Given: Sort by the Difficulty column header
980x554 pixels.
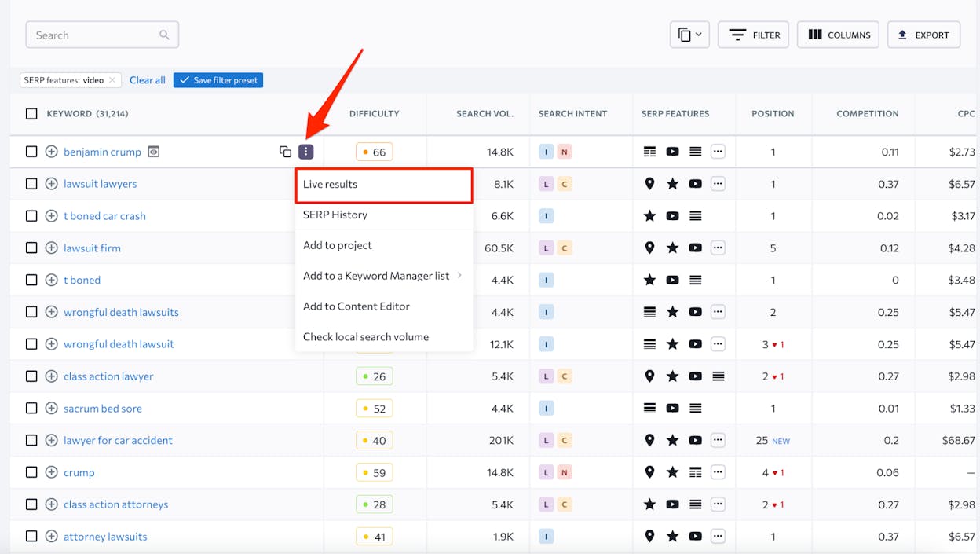Looking at the screenshot, I should point(375,113).
